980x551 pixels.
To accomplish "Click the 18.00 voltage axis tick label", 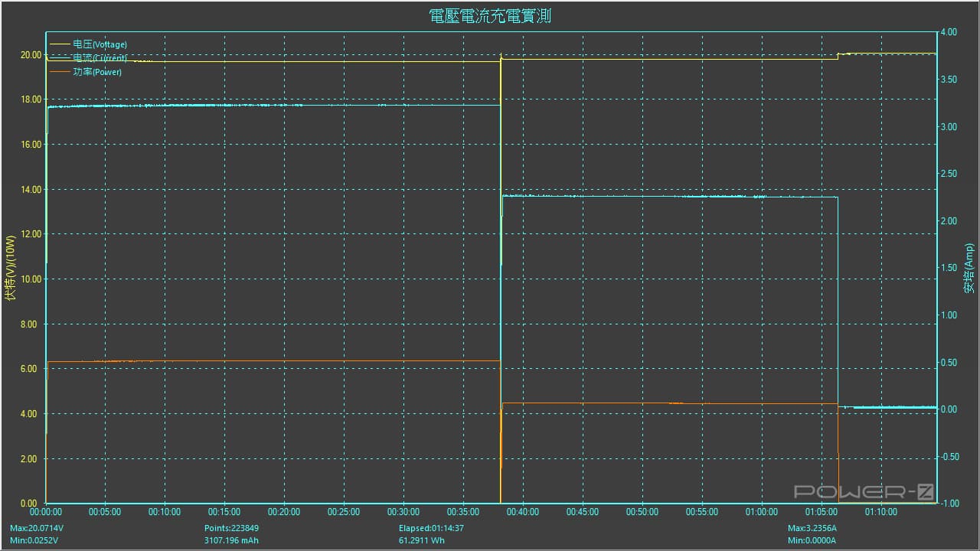I will point(31,99).
